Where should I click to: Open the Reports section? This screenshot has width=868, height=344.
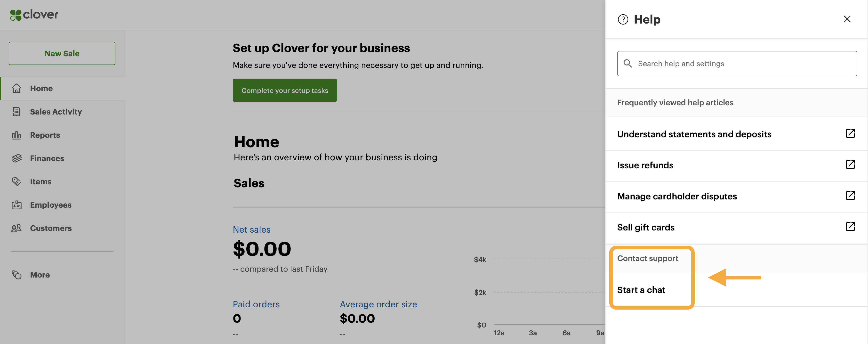45,135
